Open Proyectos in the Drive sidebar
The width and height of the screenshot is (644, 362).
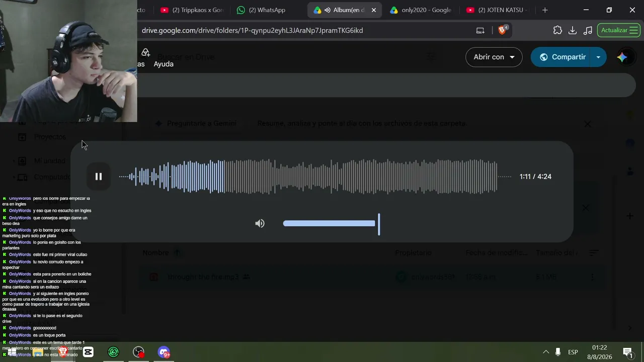tap(50, 137)
